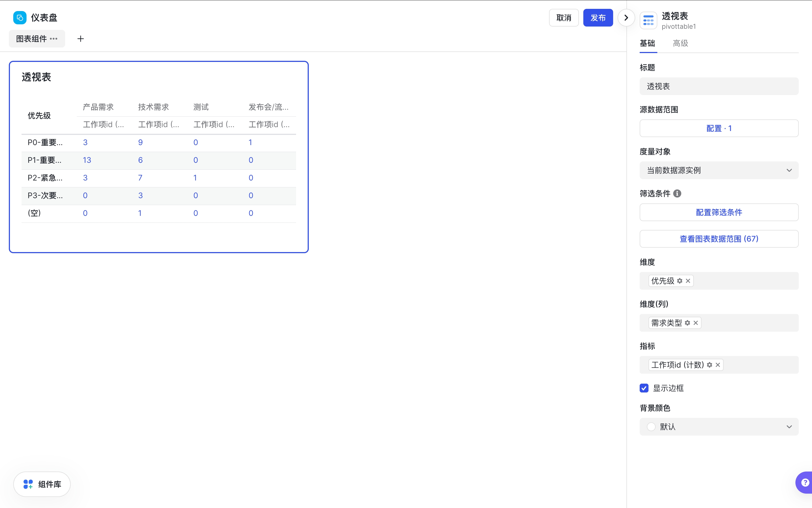Click the 仪表盘 page title
This screenshot has width=812, height=508.
[x=44, y=17]
